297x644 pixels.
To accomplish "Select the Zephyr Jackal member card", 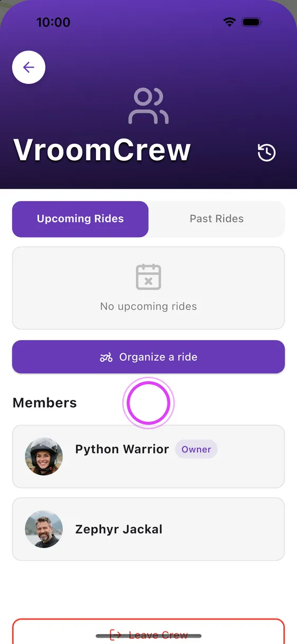I will tap(148, 529).
